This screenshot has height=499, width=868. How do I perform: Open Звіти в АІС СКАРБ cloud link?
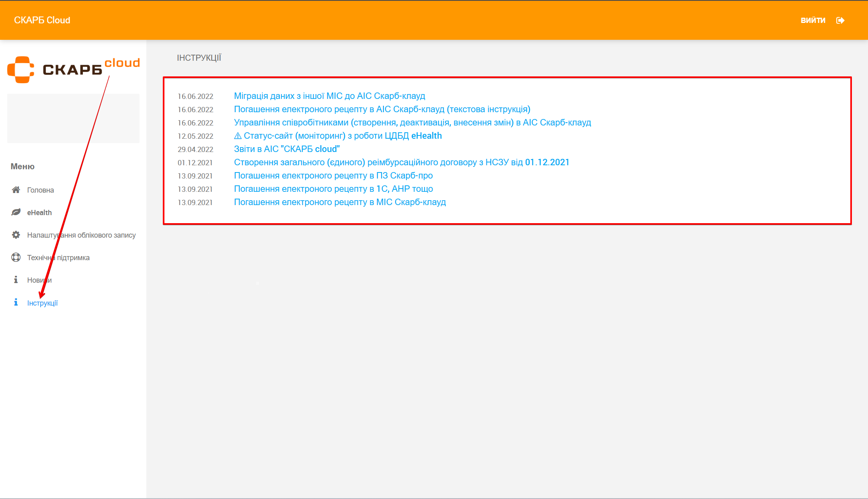287,149
